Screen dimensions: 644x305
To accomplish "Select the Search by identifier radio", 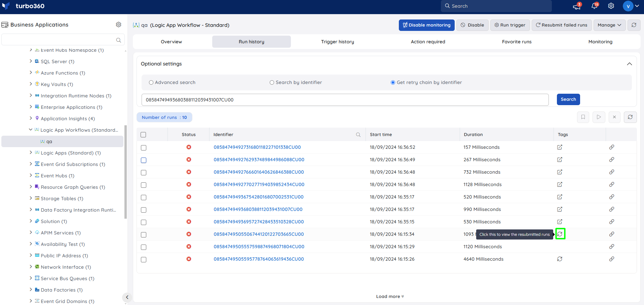I will pos(272,82).
